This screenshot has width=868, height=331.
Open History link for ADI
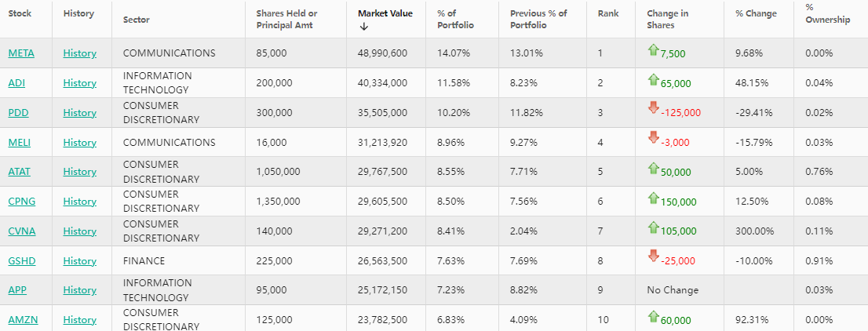pyautogui.click(x=79, y=82)
